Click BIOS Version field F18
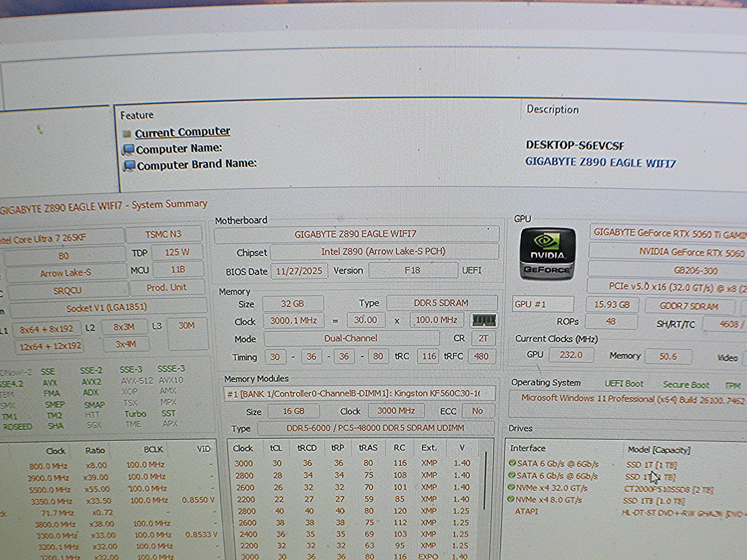Viewport: 747px width, 560px height. point(413,271)
